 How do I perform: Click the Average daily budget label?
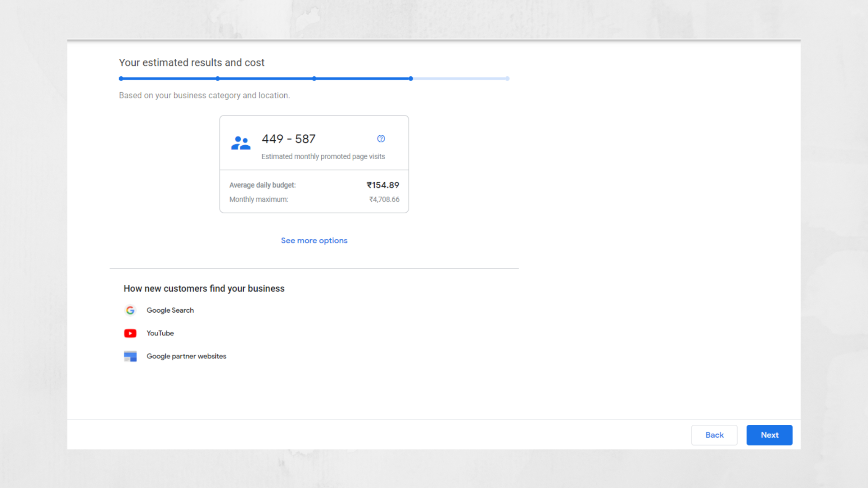click(x=262, y=185)
